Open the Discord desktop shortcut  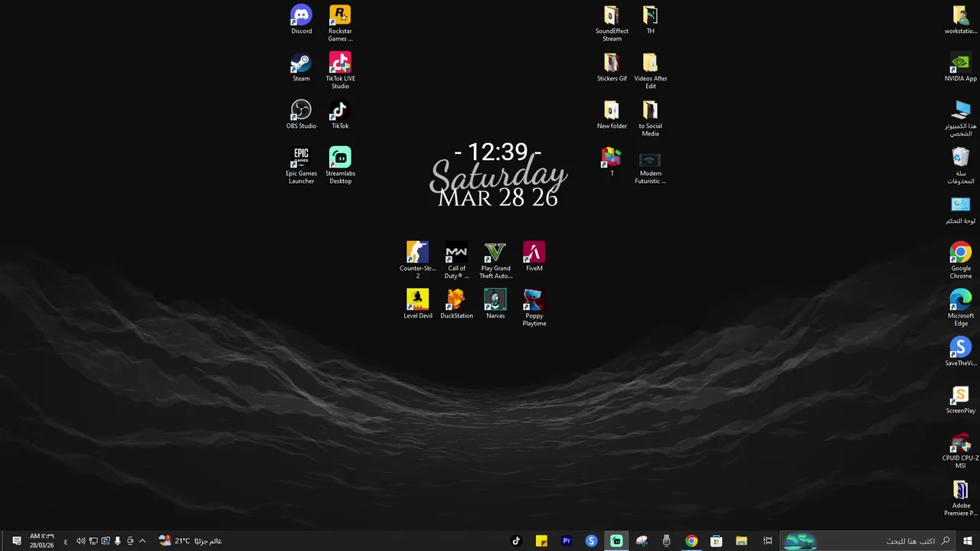pyautogui.click(x=301, y=20)
